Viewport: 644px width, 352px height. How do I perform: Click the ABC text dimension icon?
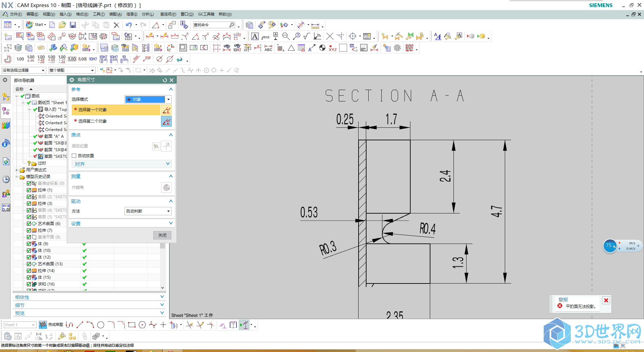pyautogui.click(x=268, y=48)
